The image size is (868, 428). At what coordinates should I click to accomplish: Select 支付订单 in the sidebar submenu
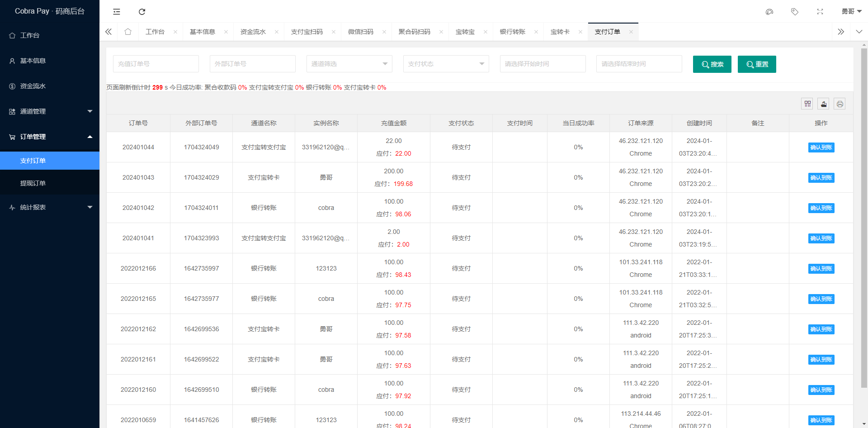(50, 161)
